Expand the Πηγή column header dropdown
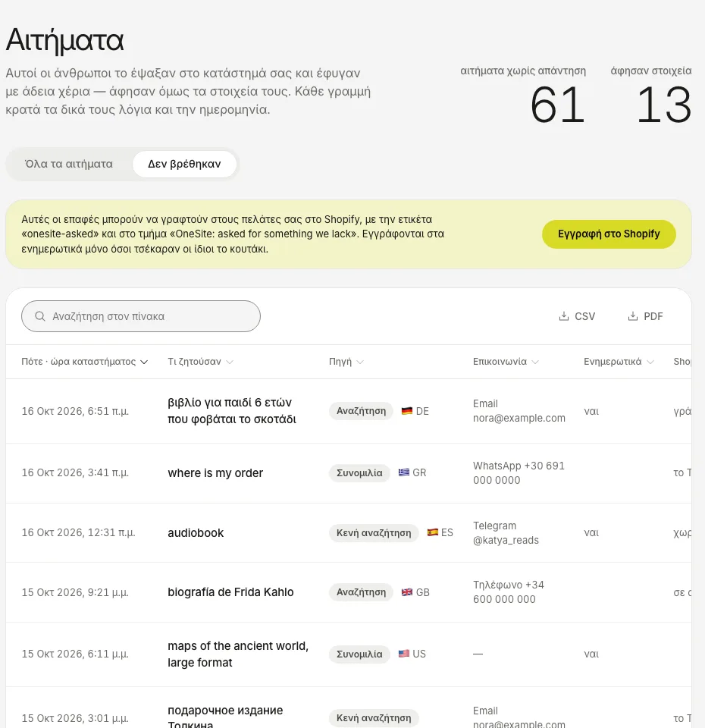Viewport: 705px width, 728px height. 360,362
